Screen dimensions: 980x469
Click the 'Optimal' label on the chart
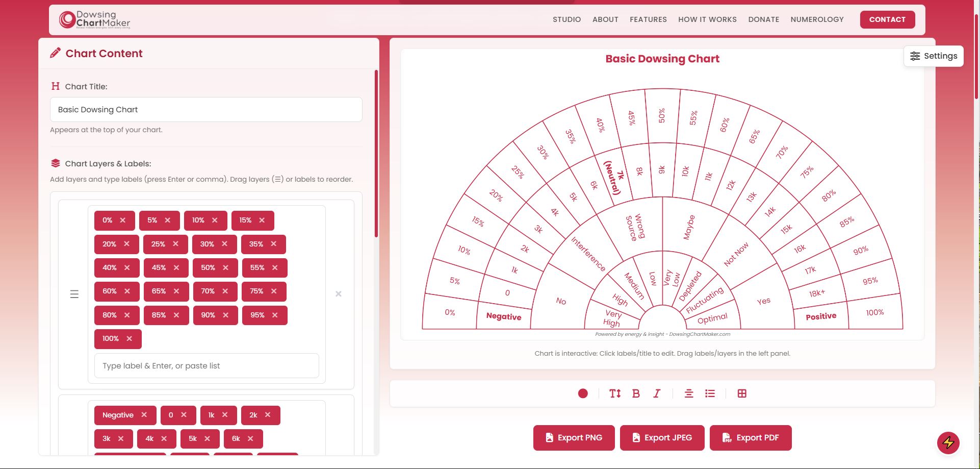tap(712, 318)
